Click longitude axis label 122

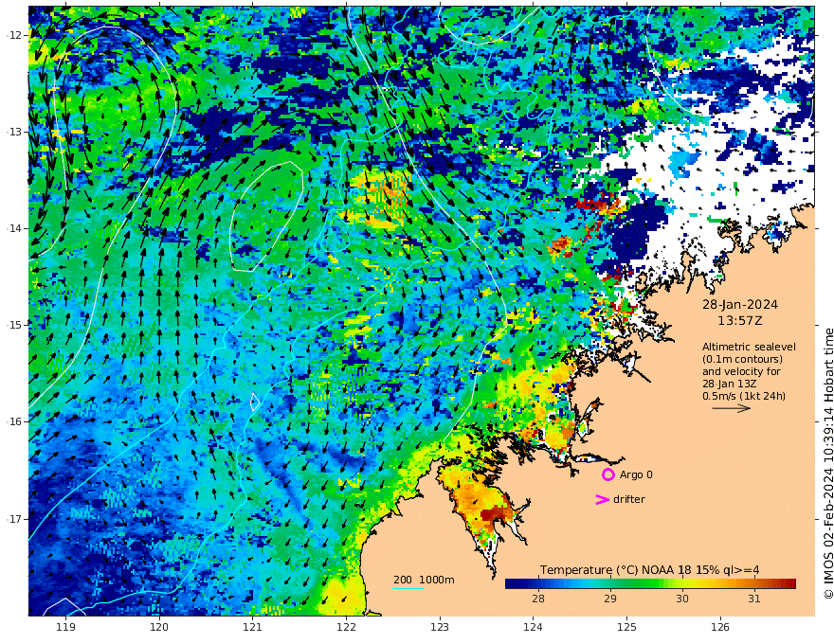pyautogui.click(x=346, y=628)
